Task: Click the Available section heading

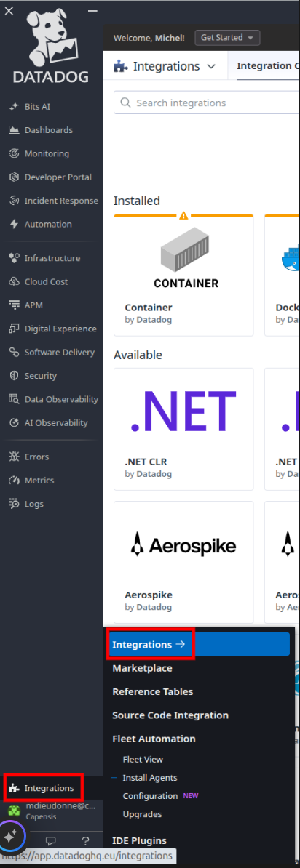Action: point(138,355)
